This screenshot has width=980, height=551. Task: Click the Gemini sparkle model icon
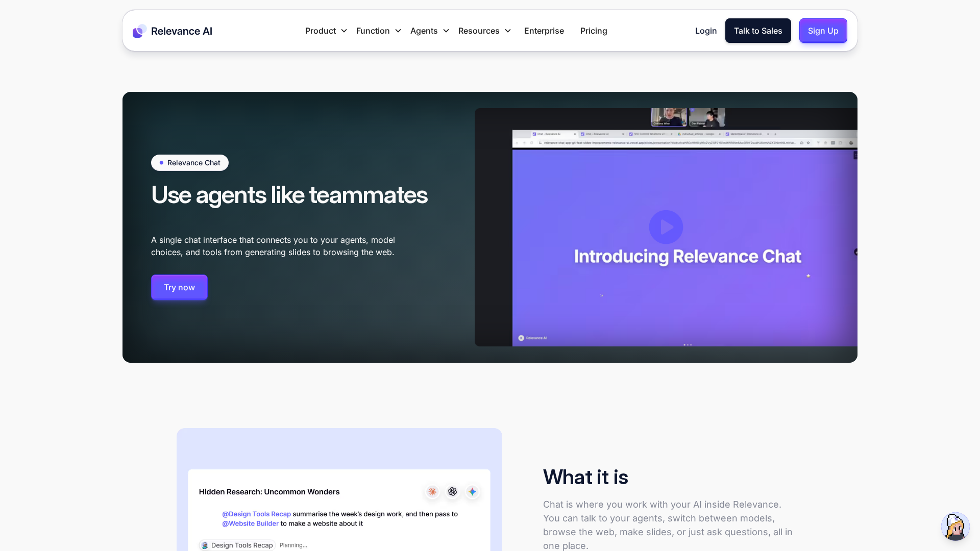coord(472,491)
